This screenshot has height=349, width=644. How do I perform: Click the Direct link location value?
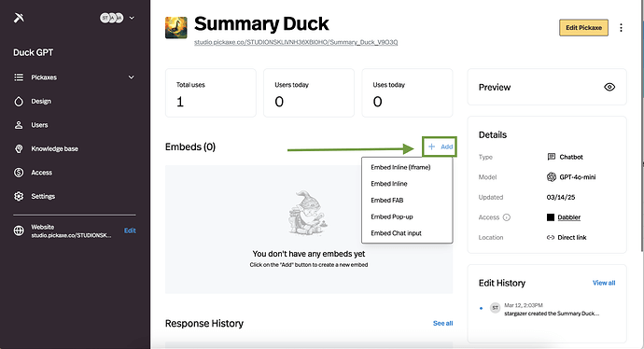[x=572, y=237]
